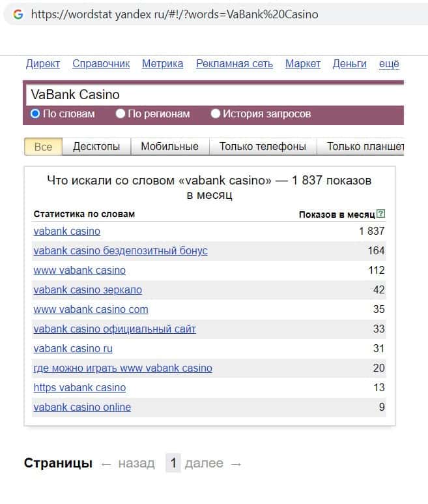428x504 pixels.
Task: Switch to the 'Все' tab
Action: point(43,147)
